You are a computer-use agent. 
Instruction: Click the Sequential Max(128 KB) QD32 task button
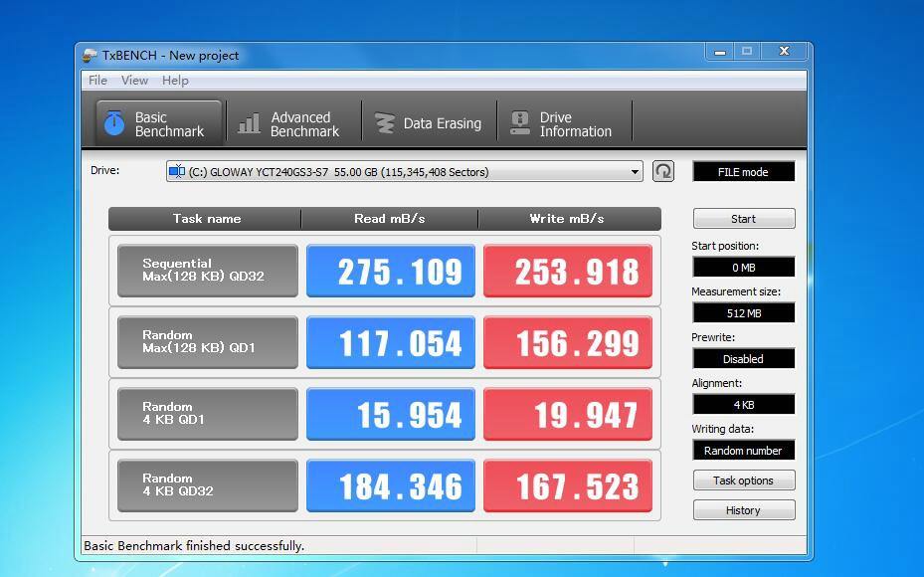(x=208, y=271)
